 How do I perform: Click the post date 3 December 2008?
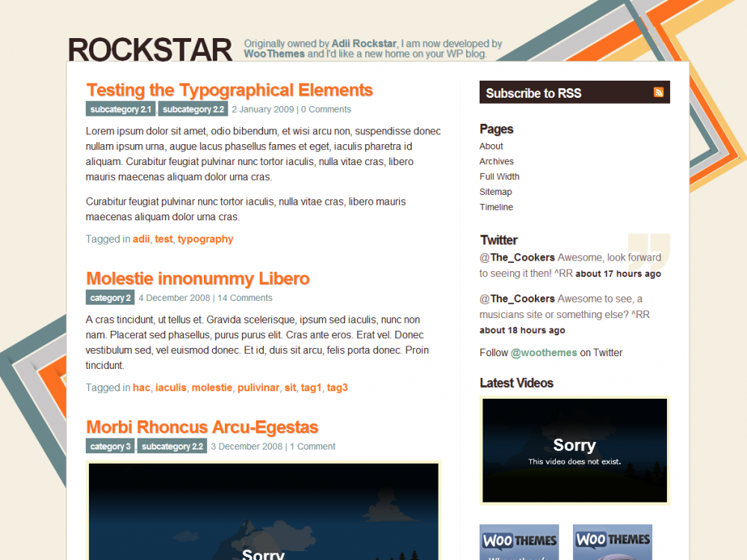coord(247,447)
